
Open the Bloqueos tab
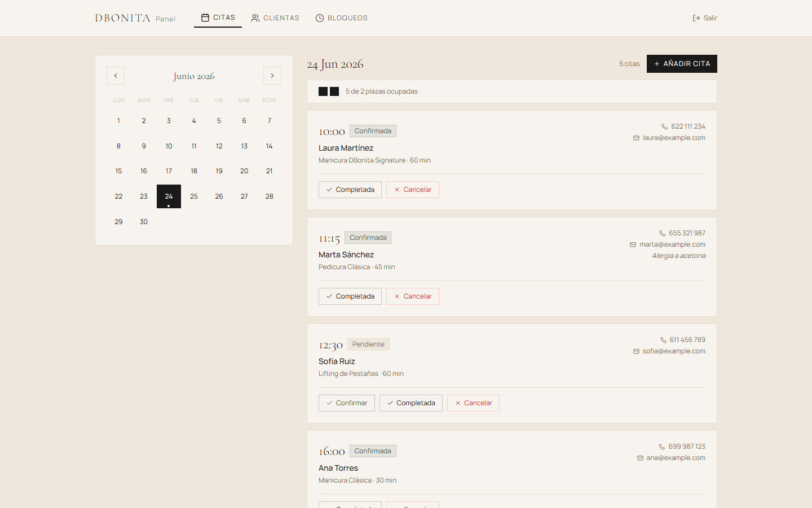pyautogui.click(x=341, y=18)
